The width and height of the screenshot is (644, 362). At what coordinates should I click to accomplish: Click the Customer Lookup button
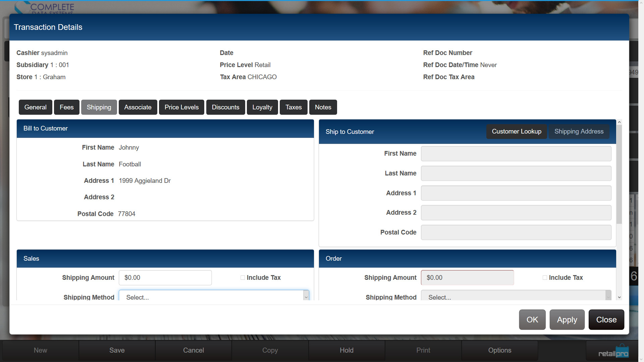tap(516, 132)
